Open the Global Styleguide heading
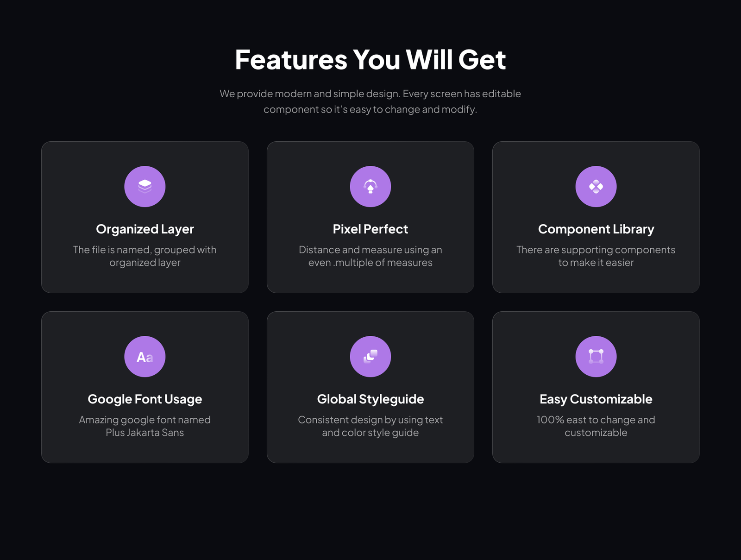The width and height of the screenshot is (741, 560). [370, 399]
